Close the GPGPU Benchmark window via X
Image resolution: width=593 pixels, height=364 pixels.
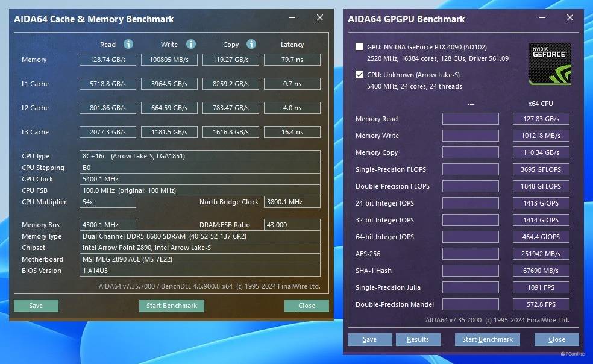tap(570, 18)
